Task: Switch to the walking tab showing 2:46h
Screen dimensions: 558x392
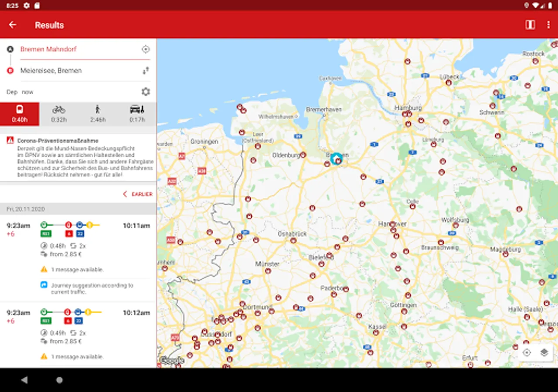Action: (x=98, y=114)
